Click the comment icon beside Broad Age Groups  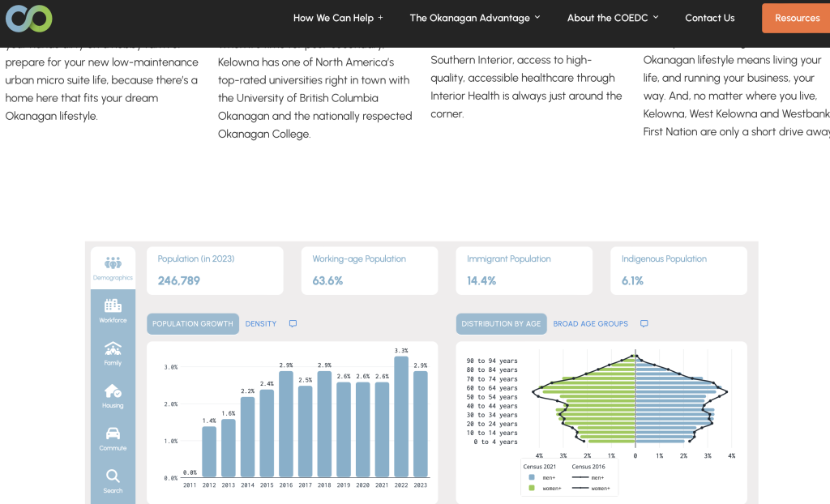point(644,323)
